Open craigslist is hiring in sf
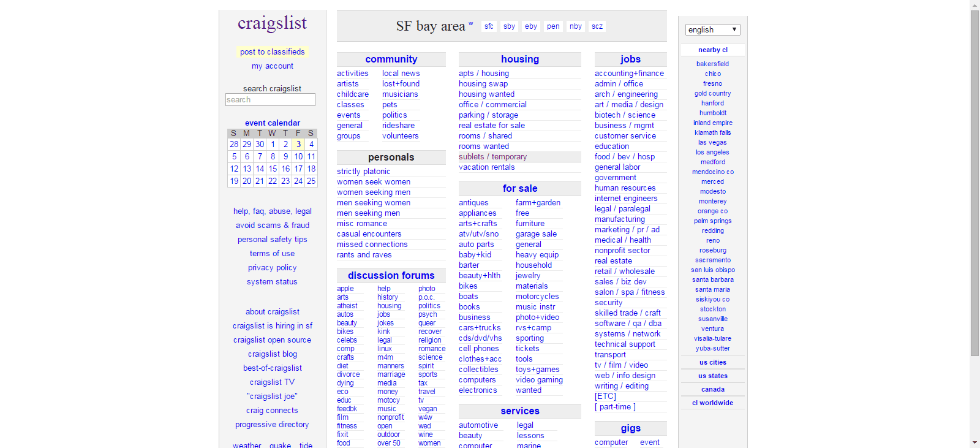The width and height of the screenshot is (980, 448). (x=273, y=326)
